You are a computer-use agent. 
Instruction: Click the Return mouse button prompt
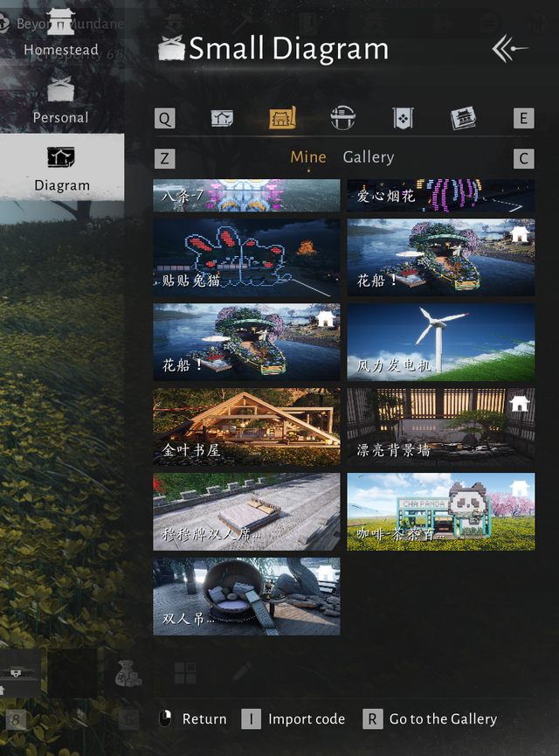193,719
